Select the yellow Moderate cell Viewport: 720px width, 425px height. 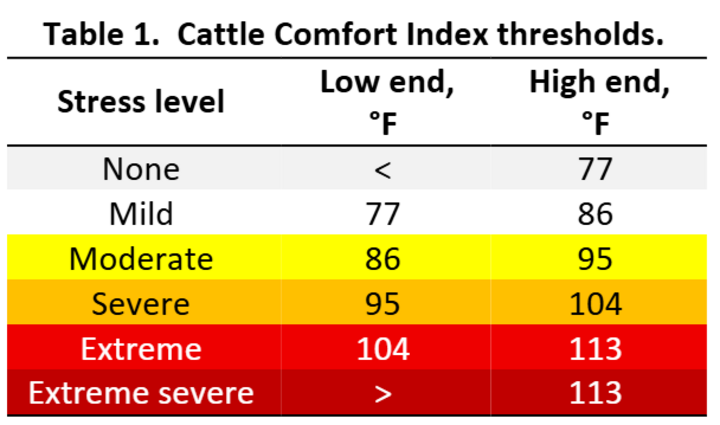tap(141, 259)
